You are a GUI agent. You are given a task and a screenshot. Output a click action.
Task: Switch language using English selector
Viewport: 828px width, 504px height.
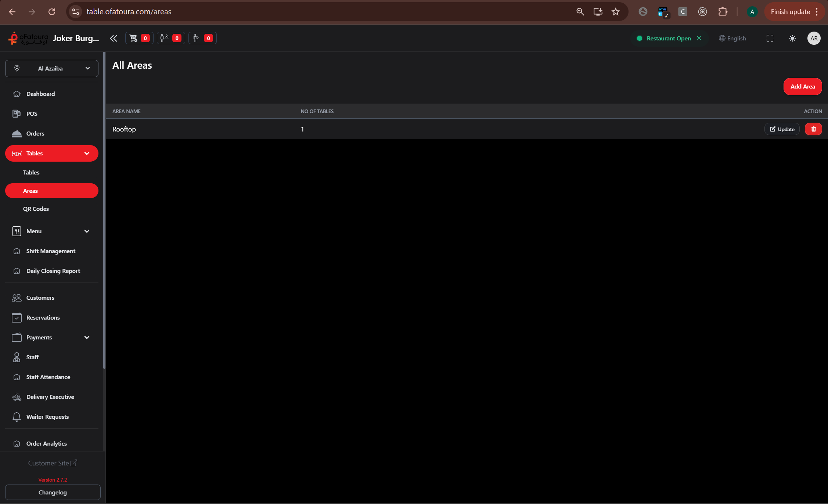pyautogui.click(x=732, y=38)
